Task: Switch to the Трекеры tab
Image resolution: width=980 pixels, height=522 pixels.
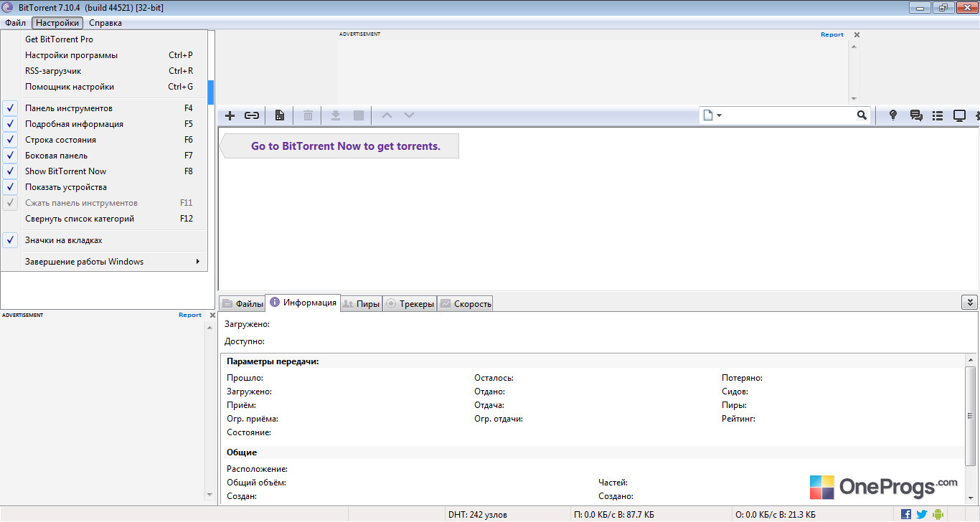Action: point(410,304)
